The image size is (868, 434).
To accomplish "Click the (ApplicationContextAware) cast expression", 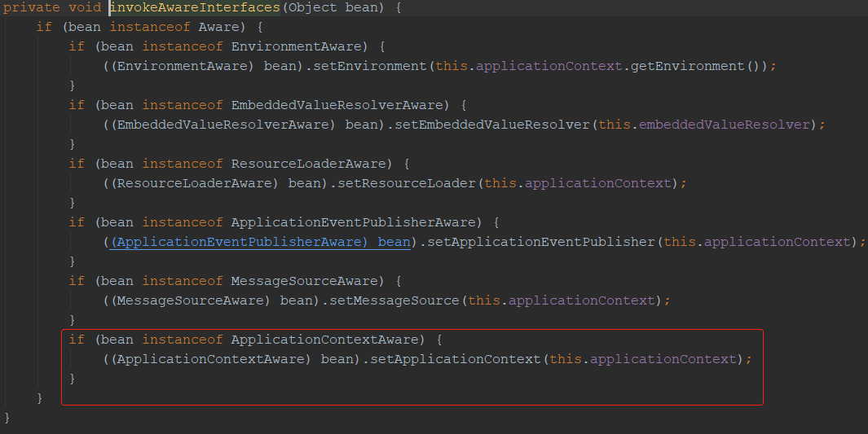I will (x=211, y=359).
